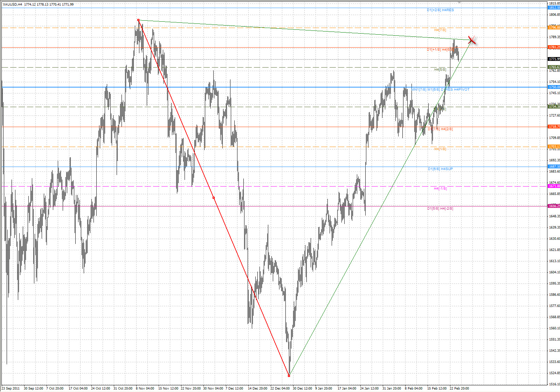Click the gray chart shift triangle at top
This screenshot has height=392, width=560.
point(459,2)
